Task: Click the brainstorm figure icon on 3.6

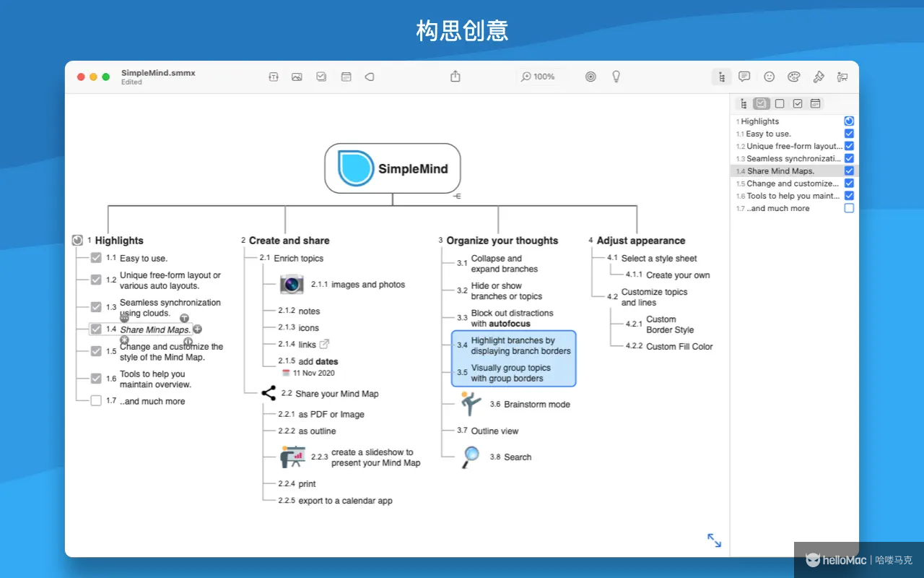Action: pyautogui.click(x=471, y=403)
